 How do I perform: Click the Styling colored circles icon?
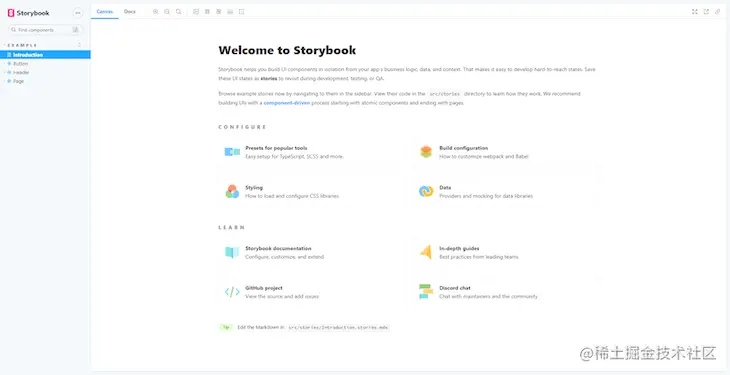tap(232, 191)
